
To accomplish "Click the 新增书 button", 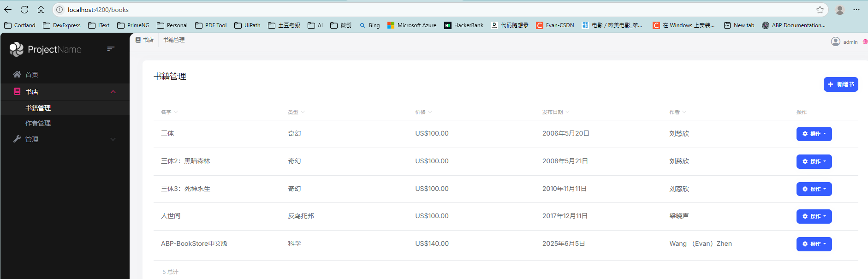I will 841,84.
